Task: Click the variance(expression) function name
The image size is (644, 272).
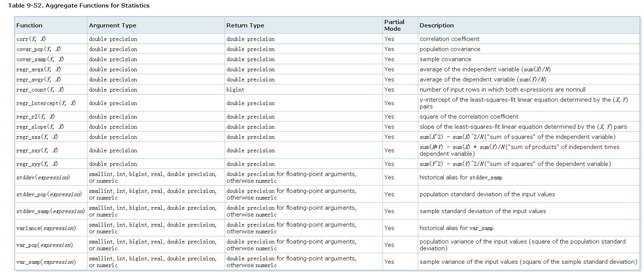Action: click(46, 228)
